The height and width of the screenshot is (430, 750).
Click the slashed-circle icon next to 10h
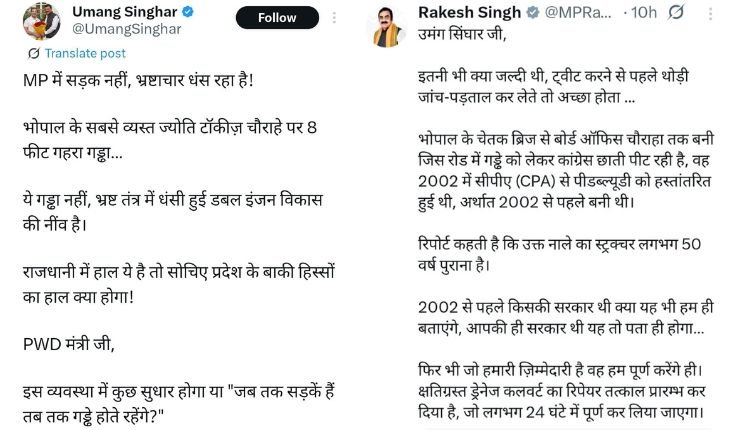[x=676, y=11]
